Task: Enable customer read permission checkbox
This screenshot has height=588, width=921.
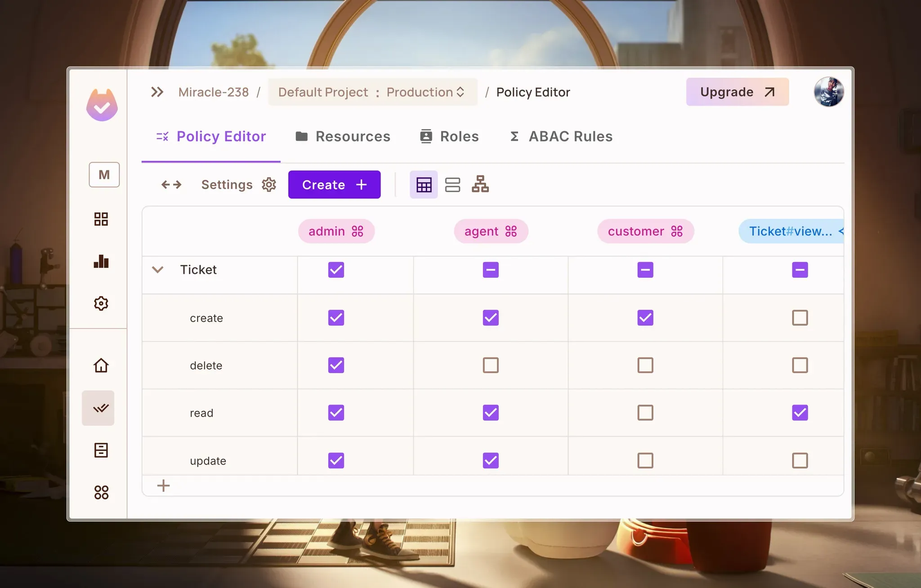Action: tap(645, 413)
